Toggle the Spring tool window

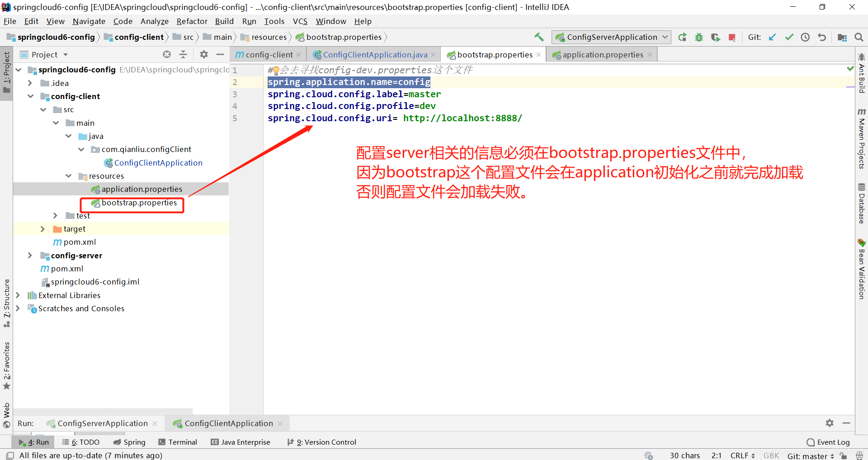coord(129,442)
